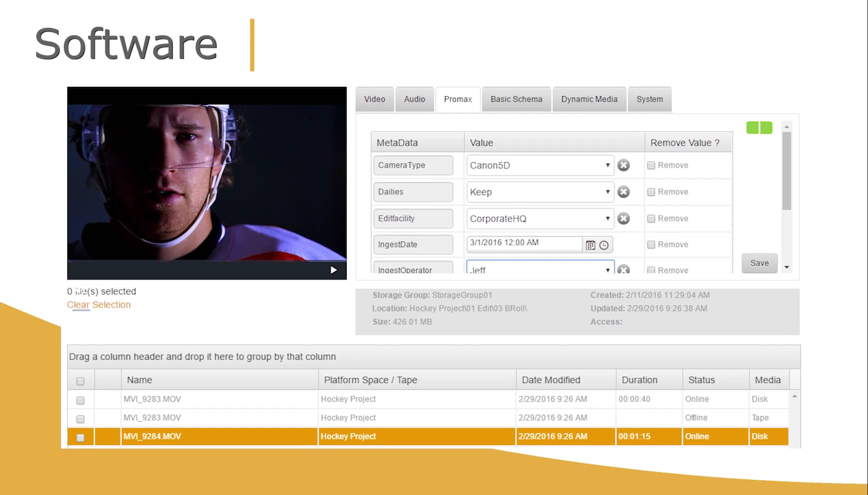The image size is (868, 495).
Task: Expand the Dailies dropdown set to Keep
Action: [x=608, y=192]
